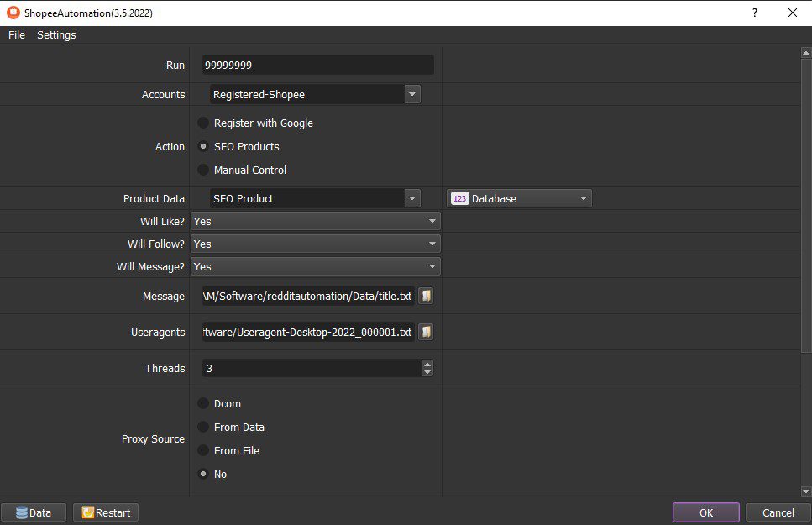Increase the Threads count
812x525 pixels.
427,364
